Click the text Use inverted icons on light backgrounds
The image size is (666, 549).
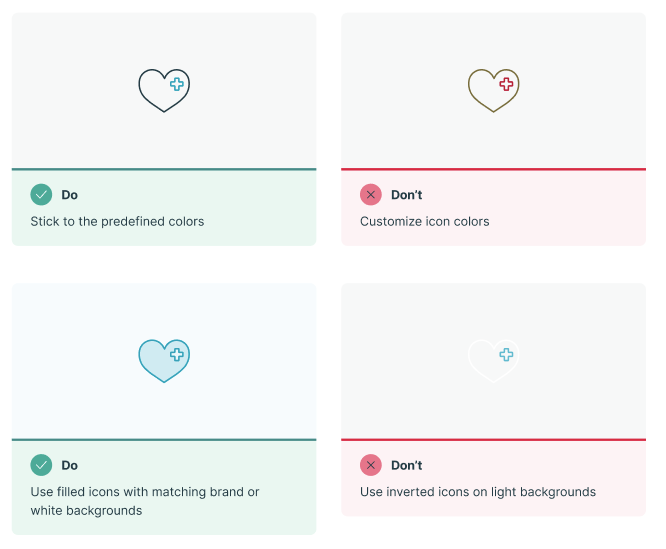pos(478,492)
